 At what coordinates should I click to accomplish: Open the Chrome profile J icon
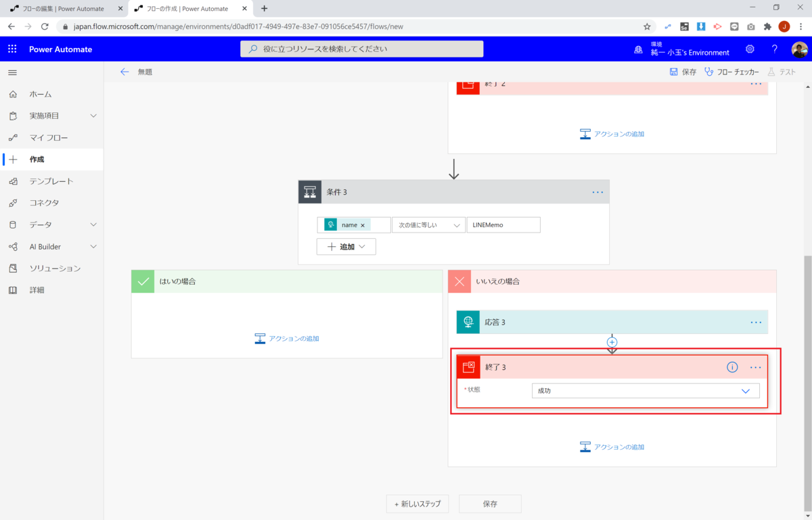coord(784,26)
